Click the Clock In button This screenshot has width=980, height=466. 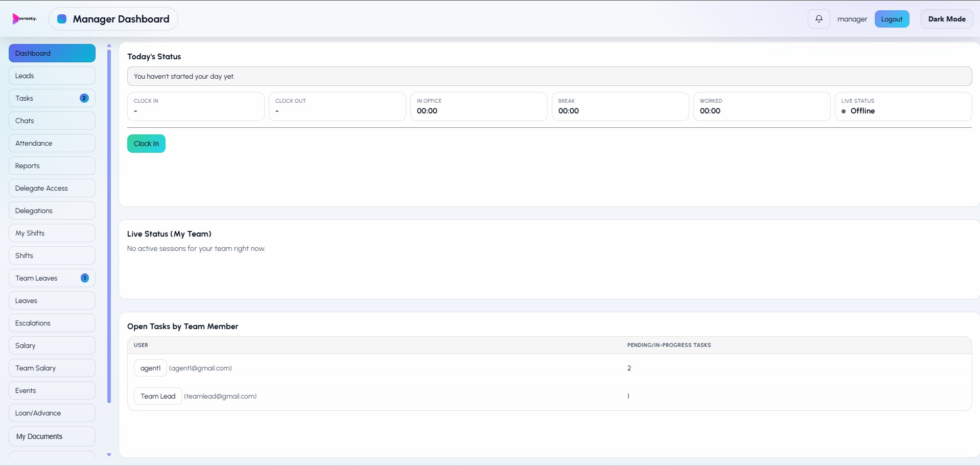[146, 144]
